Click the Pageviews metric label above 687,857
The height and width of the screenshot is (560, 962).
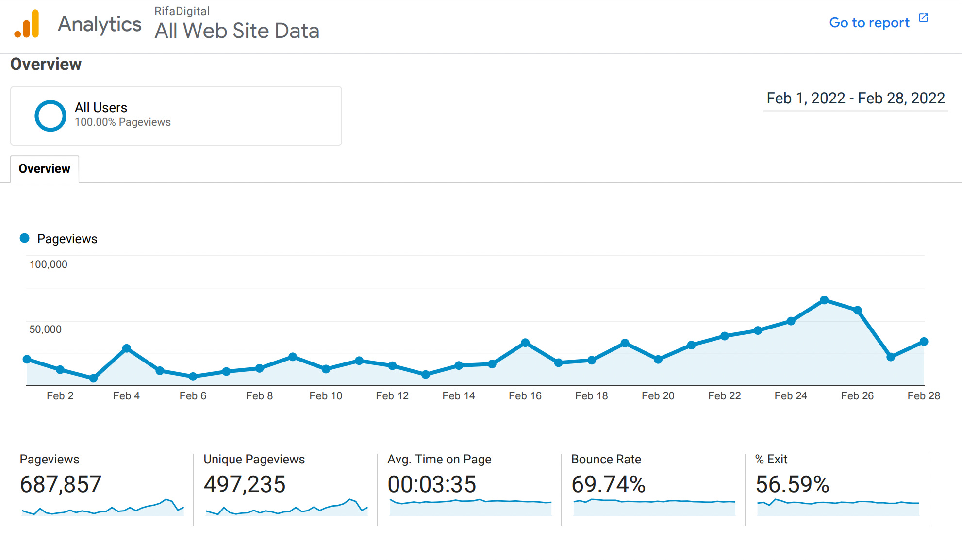50,459
